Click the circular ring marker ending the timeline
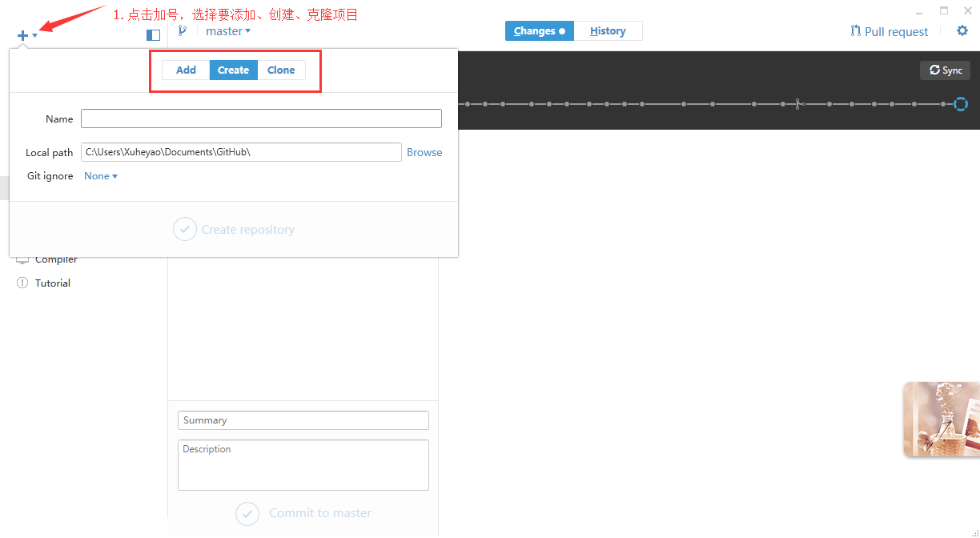The width and height of the screenshot is (980, 538). click(960, 104)
